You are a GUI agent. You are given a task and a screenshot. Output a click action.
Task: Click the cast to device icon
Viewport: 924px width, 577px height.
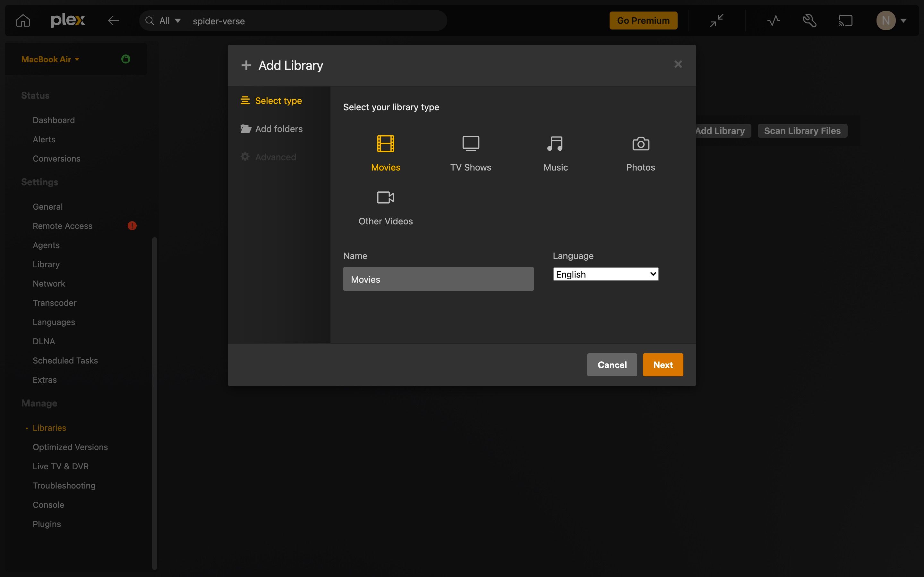(845, 20)
